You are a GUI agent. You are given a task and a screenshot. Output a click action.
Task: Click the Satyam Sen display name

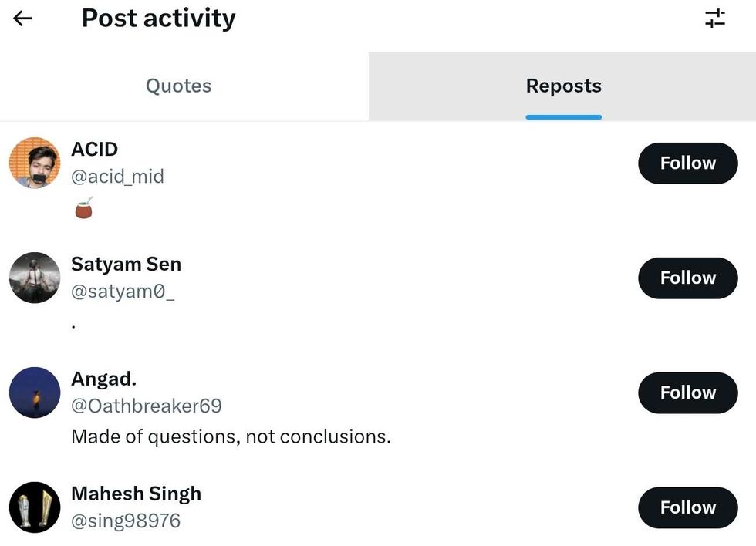(x=126, y=264)
